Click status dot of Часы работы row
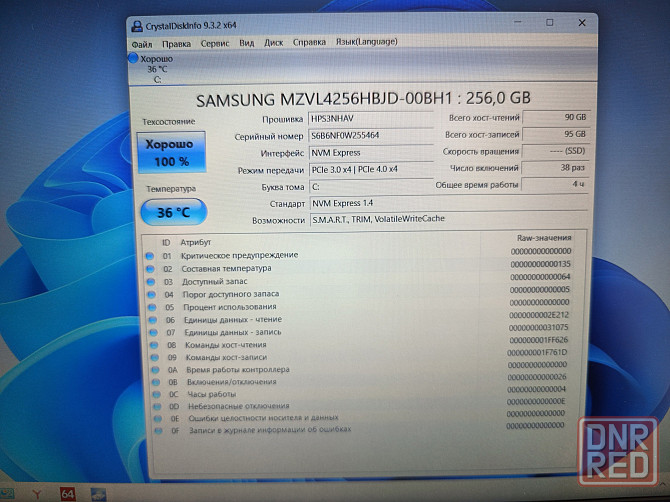Viewport: 670px width, 502px height. (156, 394)
